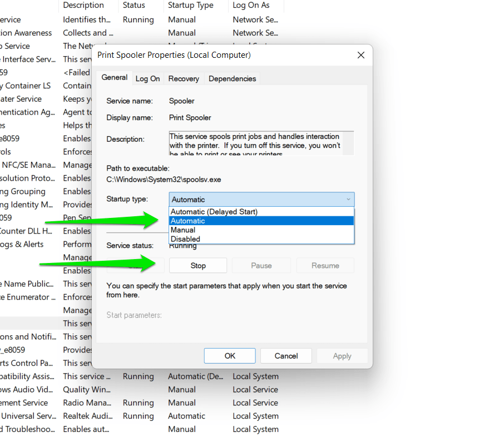Screen dimensions: 504x437
Task: Cancel the properties dialog
Action: click(286, 356)
